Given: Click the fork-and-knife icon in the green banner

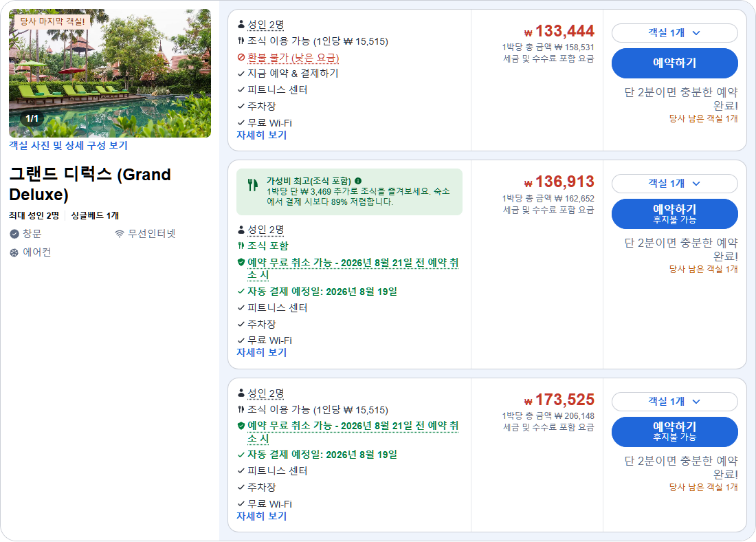Looking at the screenshot, I should click(x=253, y=185).
